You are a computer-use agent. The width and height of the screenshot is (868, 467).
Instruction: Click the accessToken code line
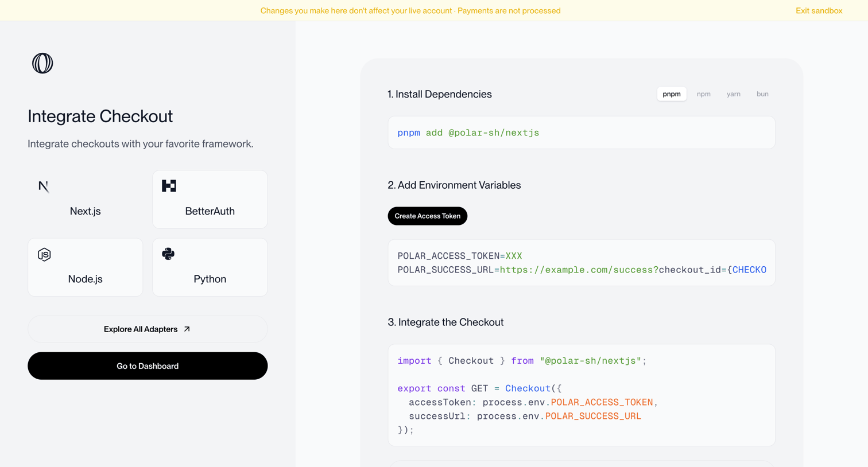click(533, 402)
